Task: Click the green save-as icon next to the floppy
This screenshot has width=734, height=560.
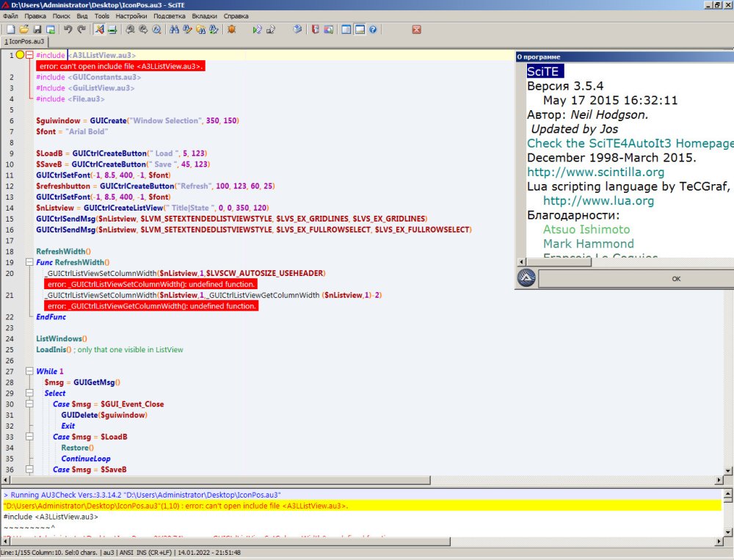Action: pyautogui.click(x=51, y=29)
